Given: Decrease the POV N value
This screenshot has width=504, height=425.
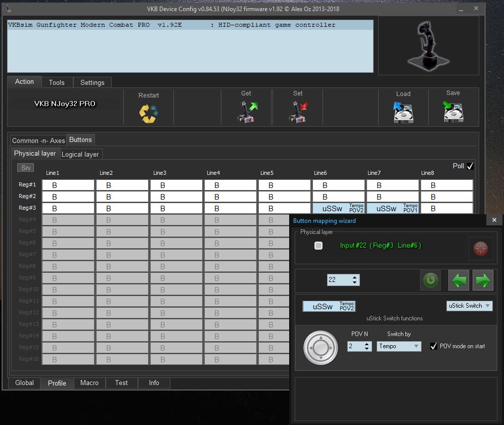Looking at the screenshot, I should tap(366, 349).
